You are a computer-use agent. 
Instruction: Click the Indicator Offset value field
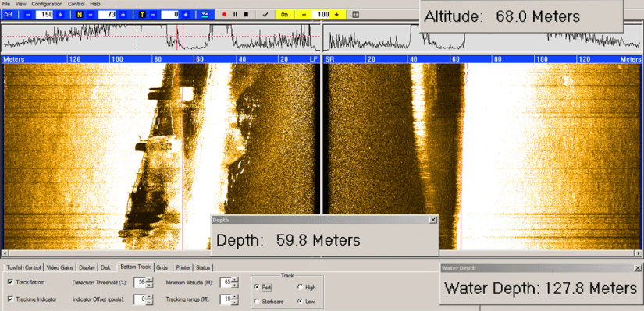[x=140, y=299]
